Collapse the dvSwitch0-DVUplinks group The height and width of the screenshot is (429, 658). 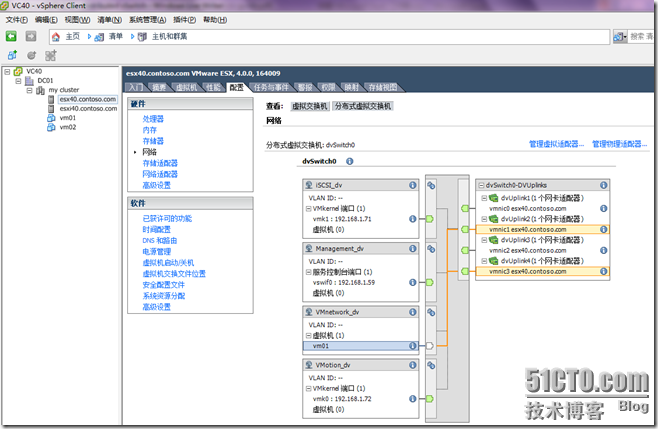coord(481,185)
